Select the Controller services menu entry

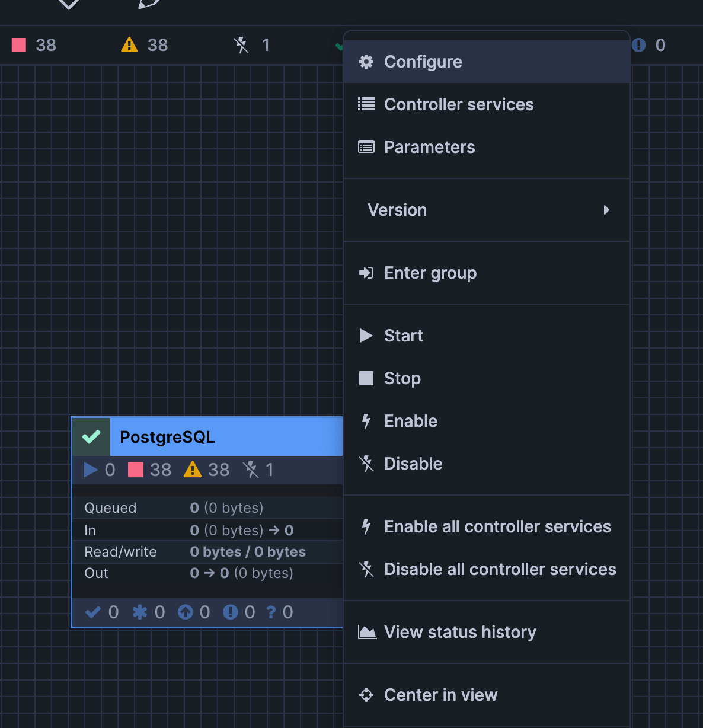point(486,104)
